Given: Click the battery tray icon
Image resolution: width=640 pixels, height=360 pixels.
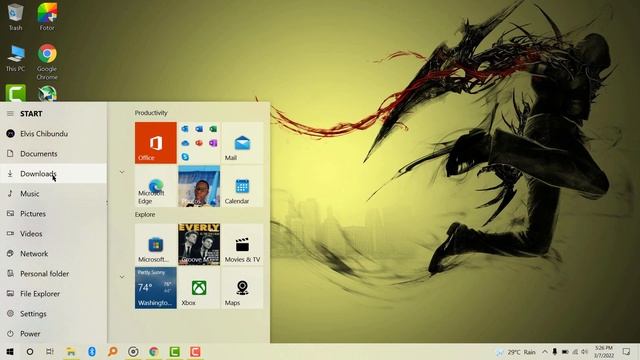Looking at the screenshot, I should 565,352.
